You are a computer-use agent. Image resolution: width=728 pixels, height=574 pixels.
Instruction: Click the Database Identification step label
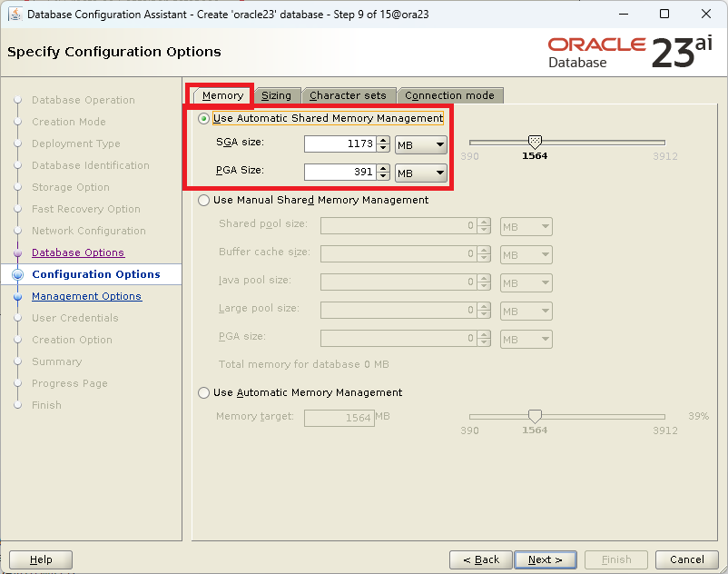91,165
